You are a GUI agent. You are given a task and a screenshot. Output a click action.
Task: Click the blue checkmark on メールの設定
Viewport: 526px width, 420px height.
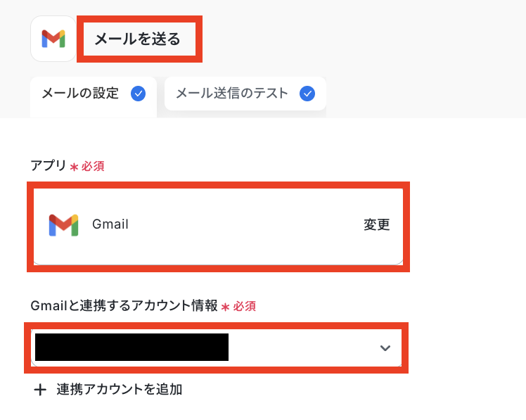pos(139,94)
